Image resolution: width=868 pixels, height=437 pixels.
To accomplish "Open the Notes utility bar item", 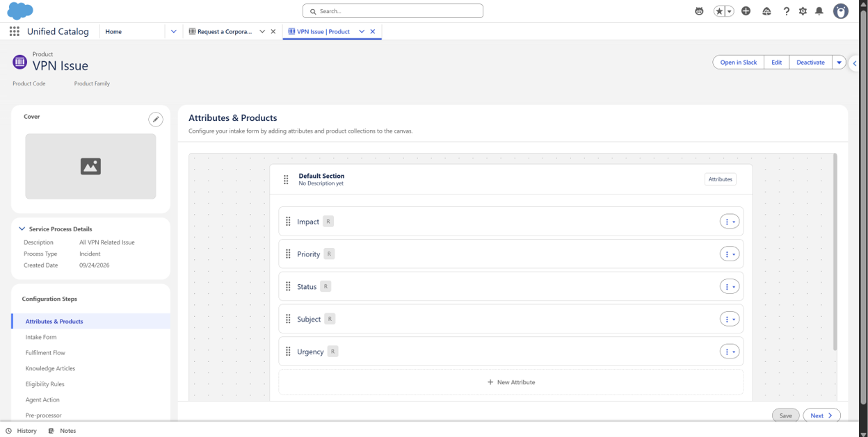I will 62,431.
